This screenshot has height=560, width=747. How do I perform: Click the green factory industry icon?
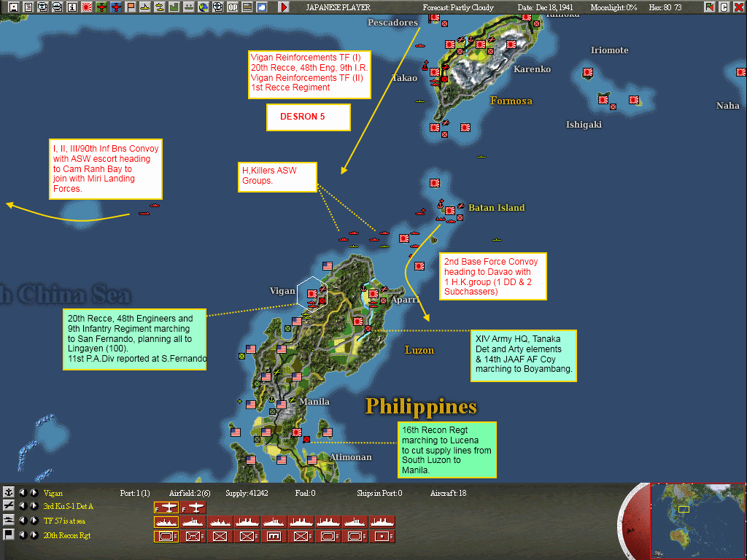point(174,7)
